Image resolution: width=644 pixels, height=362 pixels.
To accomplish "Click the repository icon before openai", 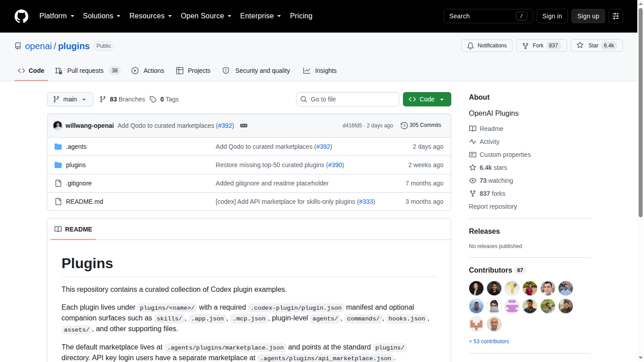I will tap(18, 46).
